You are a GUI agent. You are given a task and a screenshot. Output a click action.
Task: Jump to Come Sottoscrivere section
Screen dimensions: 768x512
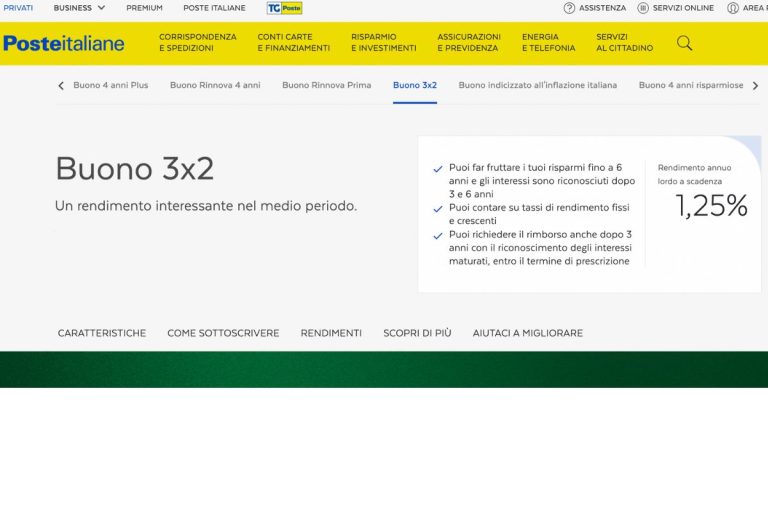(x=223, y=333)
